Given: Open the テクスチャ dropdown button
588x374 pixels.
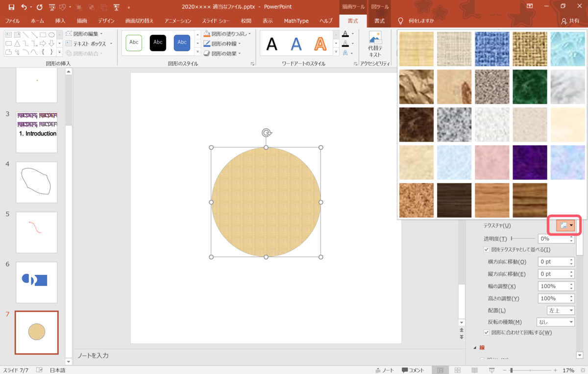Looking at the screenshot, I should (566, 225).
